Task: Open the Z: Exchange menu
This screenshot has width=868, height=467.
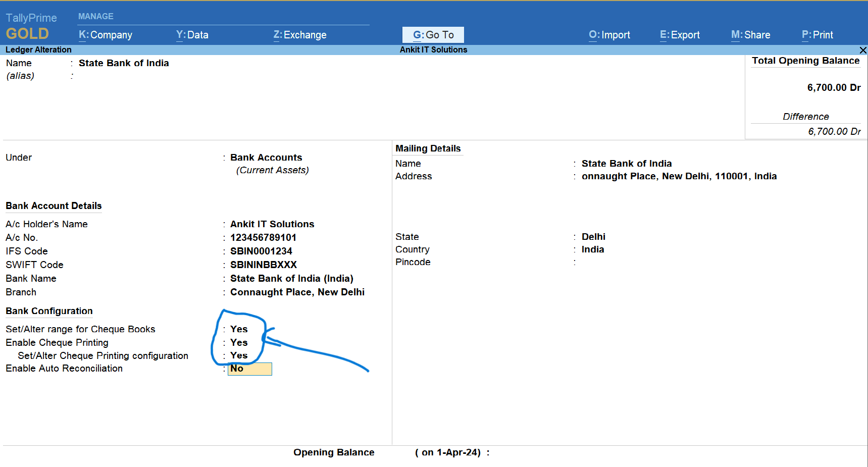Action: pyautogui.click(x=300, y=35)
